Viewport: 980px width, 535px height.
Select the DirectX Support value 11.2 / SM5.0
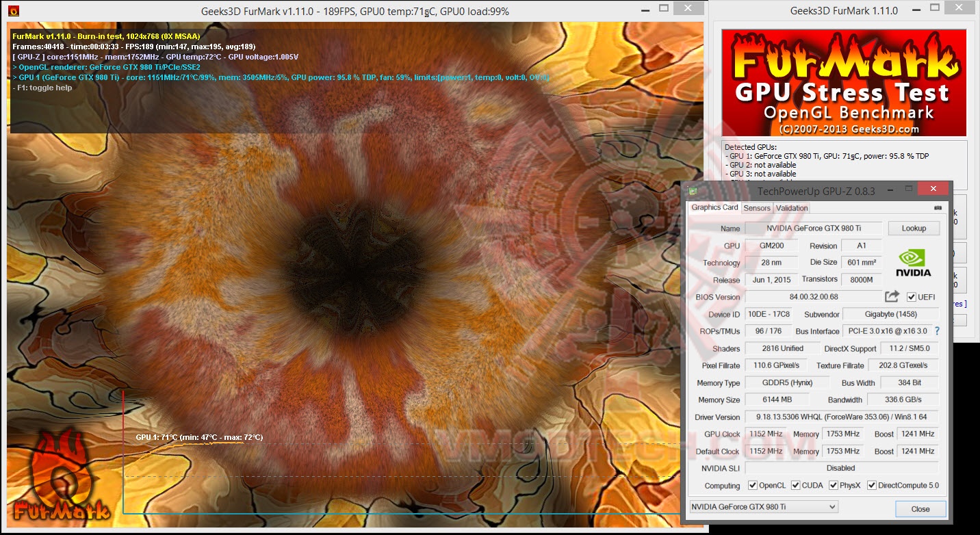(x=910, y=348)
